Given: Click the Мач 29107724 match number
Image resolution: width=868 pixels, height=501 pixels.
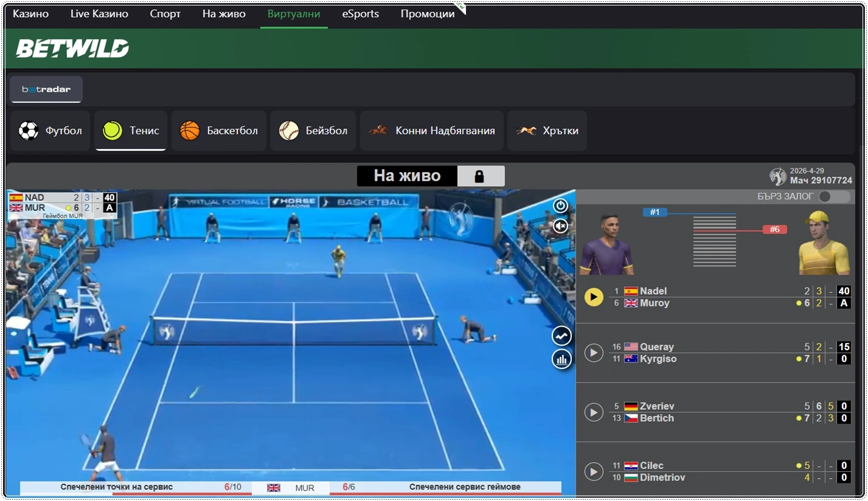Looking at the screenshot, I should 821,181.
